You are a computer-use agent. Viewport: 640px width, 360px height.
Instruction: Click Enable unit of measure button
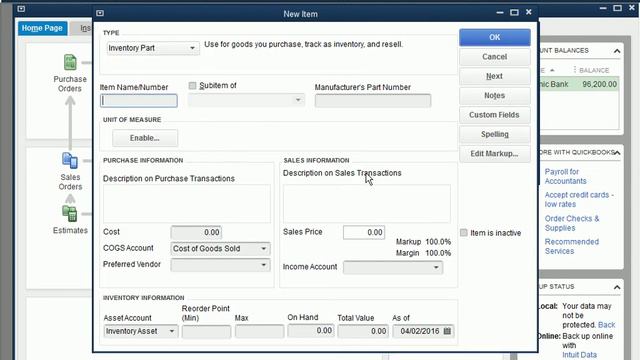[145, 138]
